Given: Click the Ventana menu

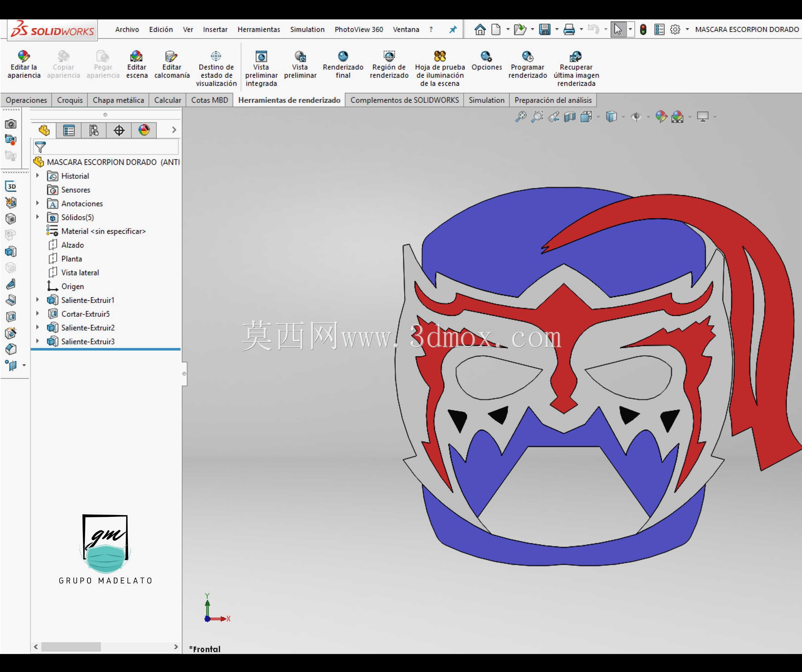Looking at the screenshot, I should click(x=406, y=30).
